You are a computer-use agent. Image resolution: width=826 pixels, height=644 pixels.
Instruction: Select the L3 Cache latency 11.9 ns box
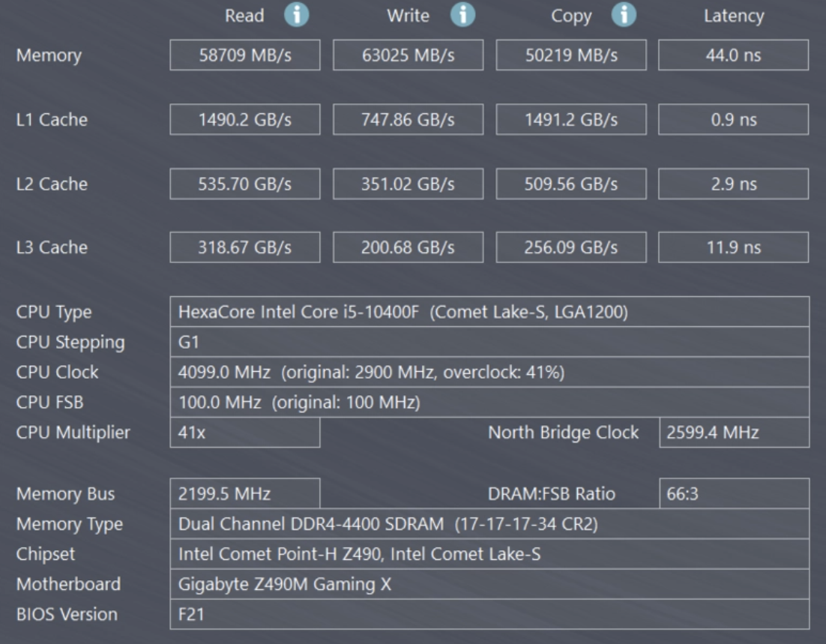(733, 247)
